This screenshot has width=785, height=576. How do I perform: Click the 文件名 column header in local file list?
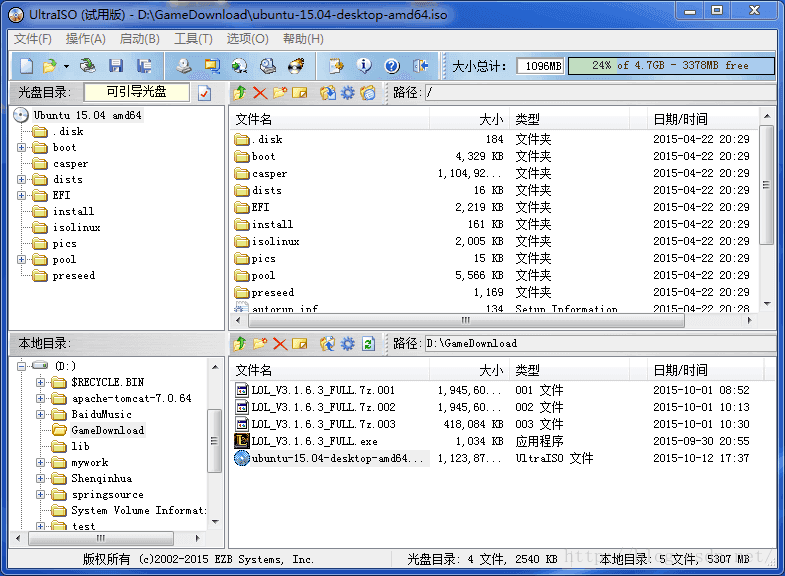330,371
